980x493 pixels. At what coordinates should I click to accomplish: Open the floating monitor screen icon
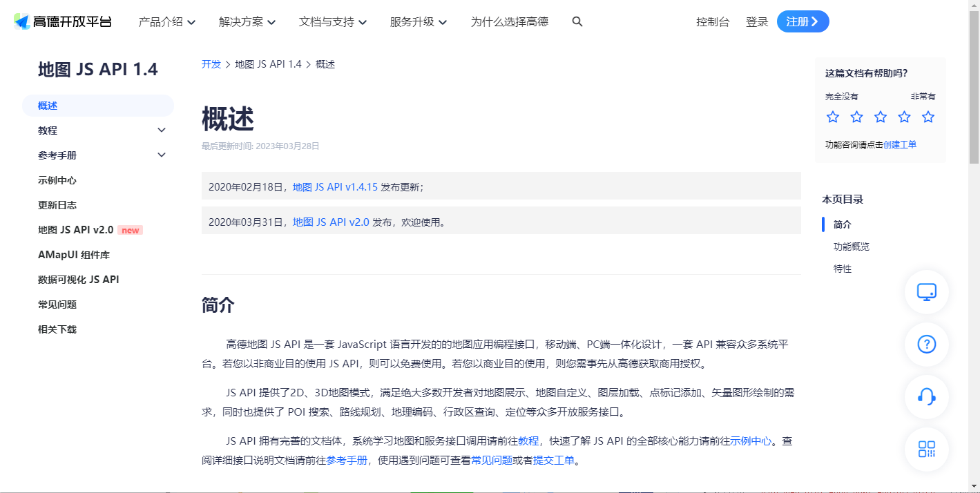[x=927, y=292]
